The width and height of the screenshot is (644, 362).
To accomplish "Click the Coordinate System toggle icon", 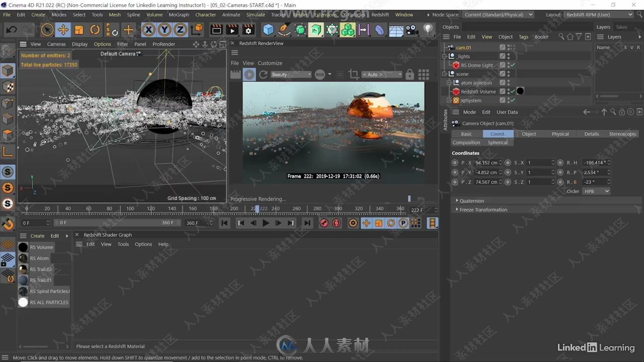I will [198, 30].
